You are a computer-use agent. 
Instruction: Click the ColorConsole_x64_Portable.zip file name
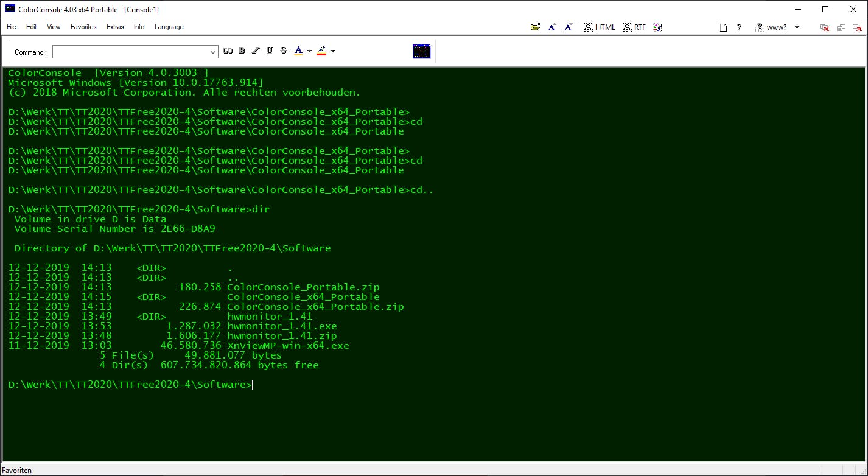coord(315,307)
